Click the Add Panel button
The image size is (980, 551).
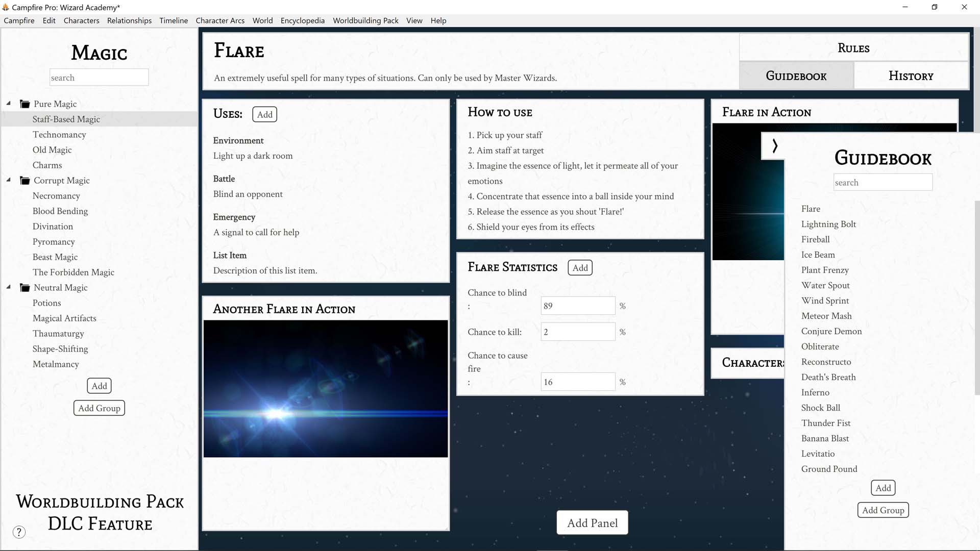coord(592,522)
